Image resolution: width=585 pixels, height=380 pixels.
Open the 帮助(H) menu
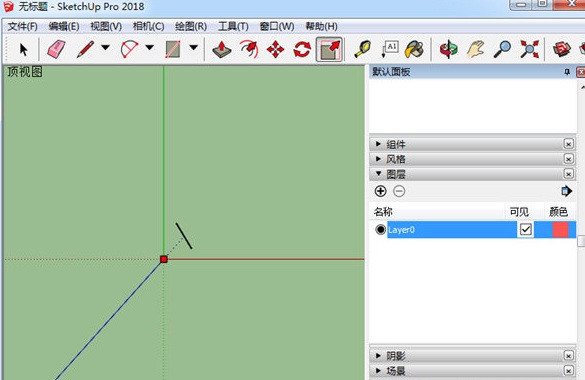321,26
